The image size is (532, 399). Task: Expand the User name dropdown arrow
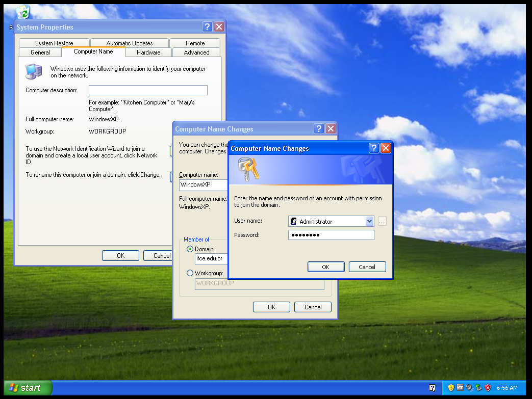(369, 221)
